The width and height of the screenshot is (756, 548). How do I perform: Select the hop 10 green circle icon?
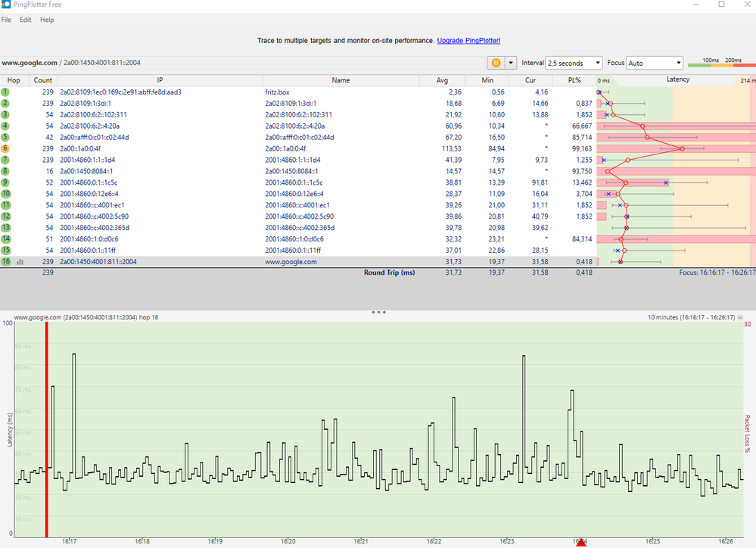tap(5, 194)
